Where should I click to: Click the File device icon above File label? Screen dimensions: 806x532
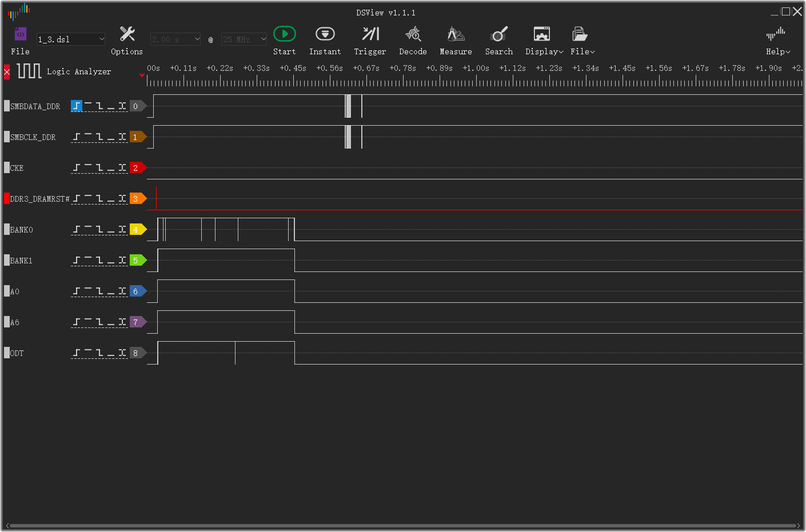tap(20, 34)
